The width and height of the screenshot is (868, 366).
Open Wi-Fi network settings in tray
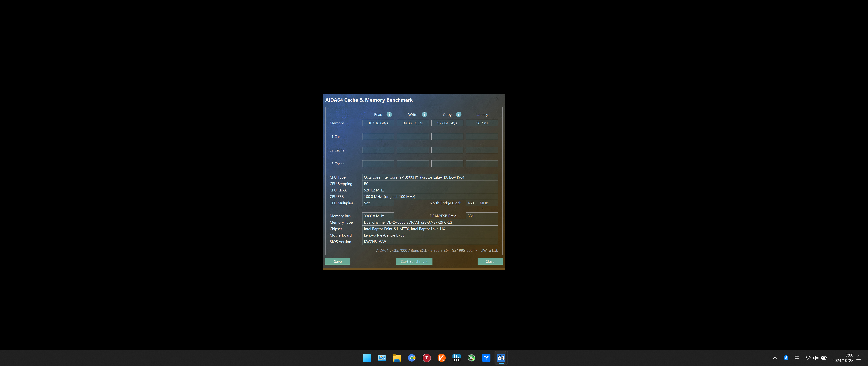[808, 358]
